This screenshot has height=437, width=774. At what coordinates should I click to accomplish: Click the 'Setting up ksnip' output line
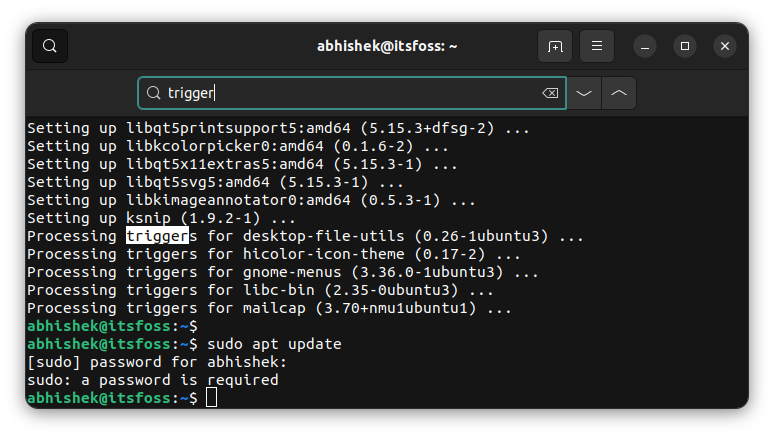click(x=161, y=218)
